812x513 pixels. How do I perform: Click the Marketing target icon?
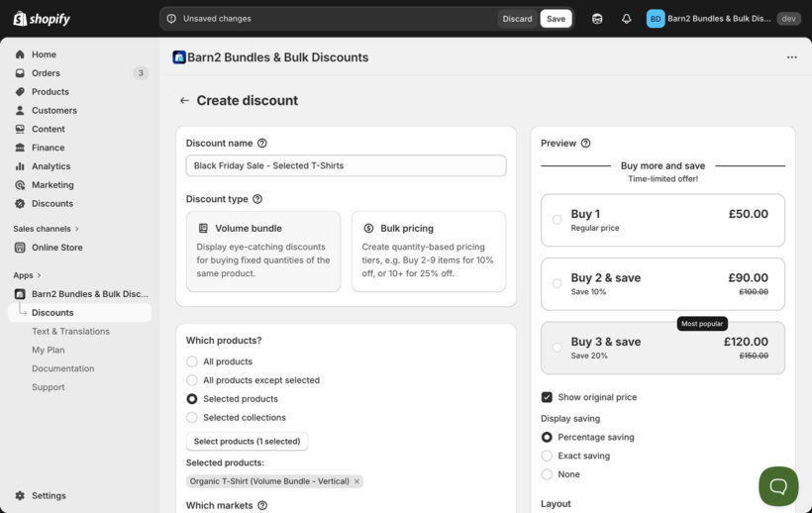pyautogui.click(x=20, y=185)
